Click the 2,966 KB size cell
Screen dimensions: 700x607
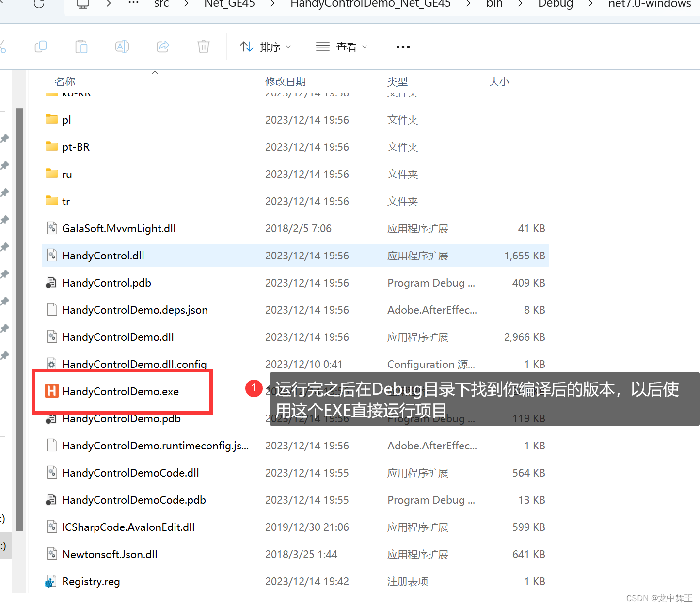click(x=525, y=337)
